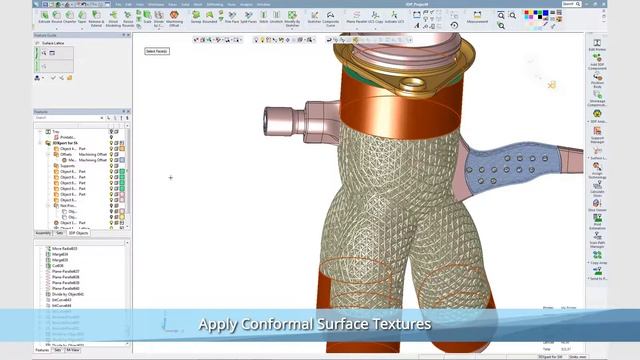The image size is (640, 360).
Task: Click Add 3DP Component in the sidebar
Action: click(x=597, y=62)
